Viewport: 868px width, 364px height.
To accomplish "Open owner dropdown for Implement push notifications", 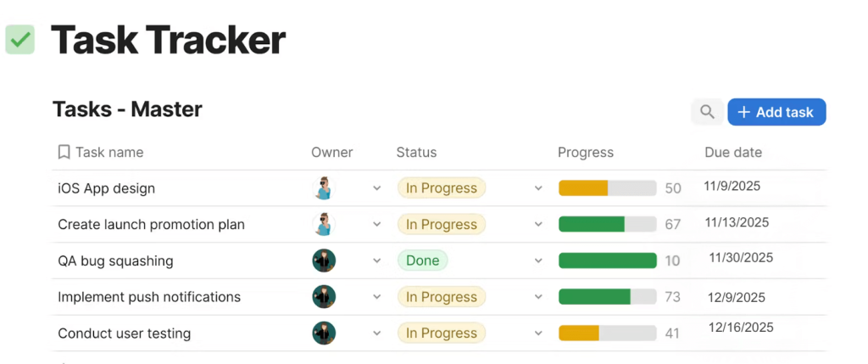I will (377, 297).
